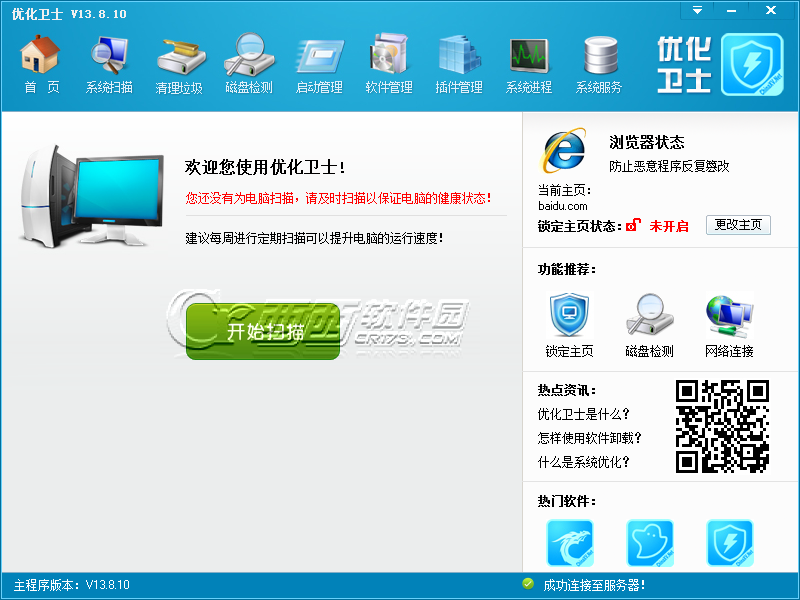The width and height of the screenshot is (800, 600).
Task: Click the 成功连接至服务器! status message
Action: (x=594, y=585)
